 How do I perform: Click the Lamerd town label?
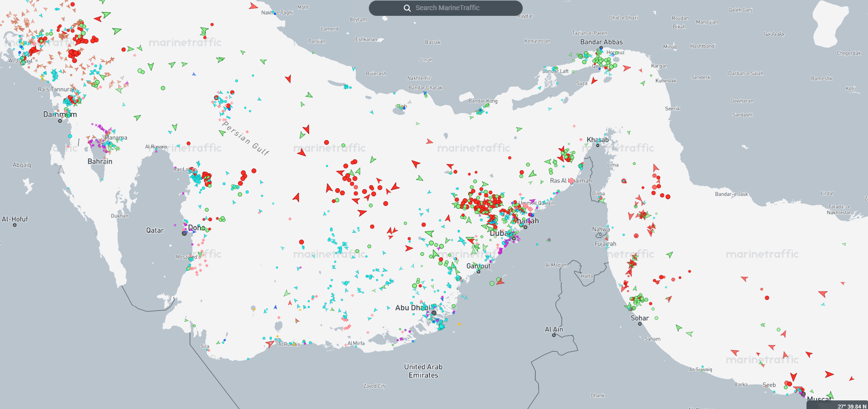(329, 29)
